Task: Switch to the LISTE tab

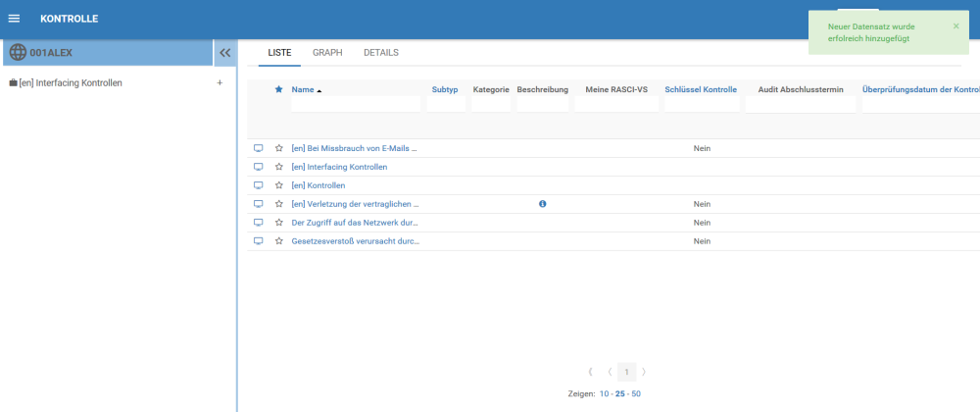Action: (279, 53)
